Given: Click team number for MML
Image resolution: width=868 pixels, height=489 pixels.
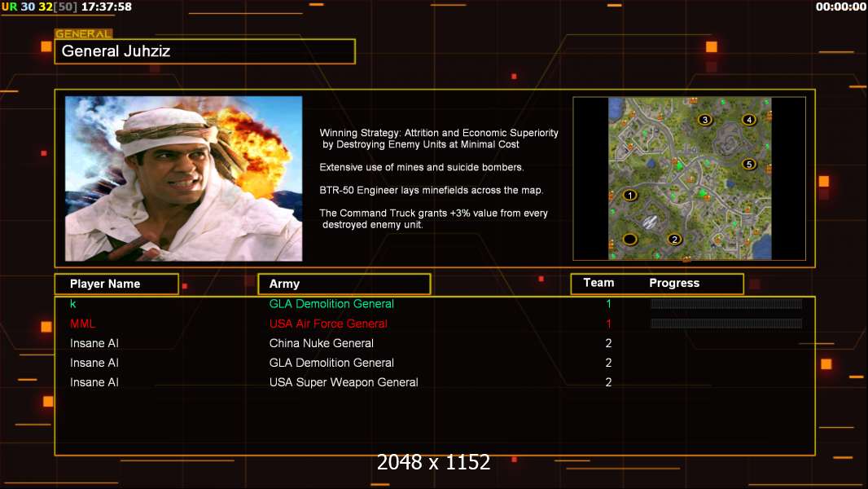Looking at the screenshot, I should (x=608, y=324).
